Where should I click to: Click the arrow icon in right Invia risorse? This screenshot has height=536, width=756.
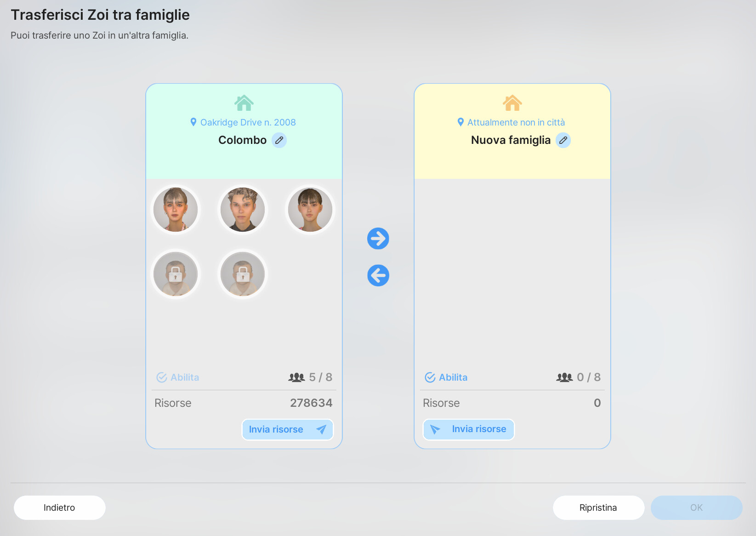coord(435,429)
